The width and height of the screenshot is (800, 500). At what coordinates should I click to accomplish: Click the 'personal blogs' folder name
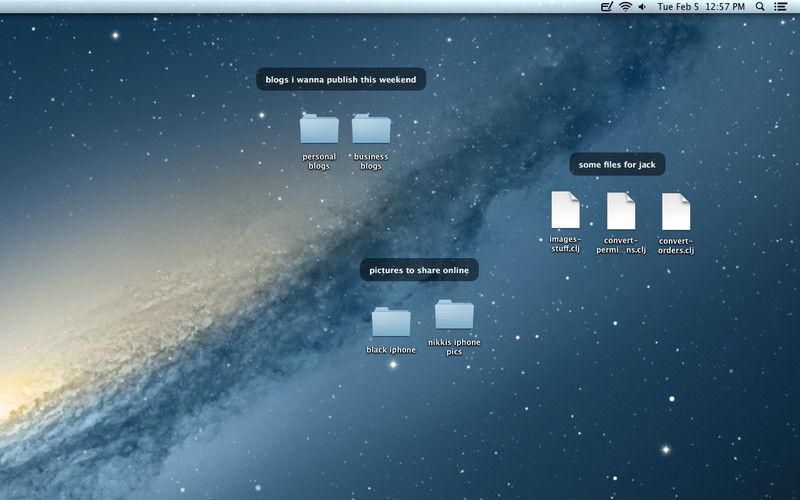coord(319,161)
